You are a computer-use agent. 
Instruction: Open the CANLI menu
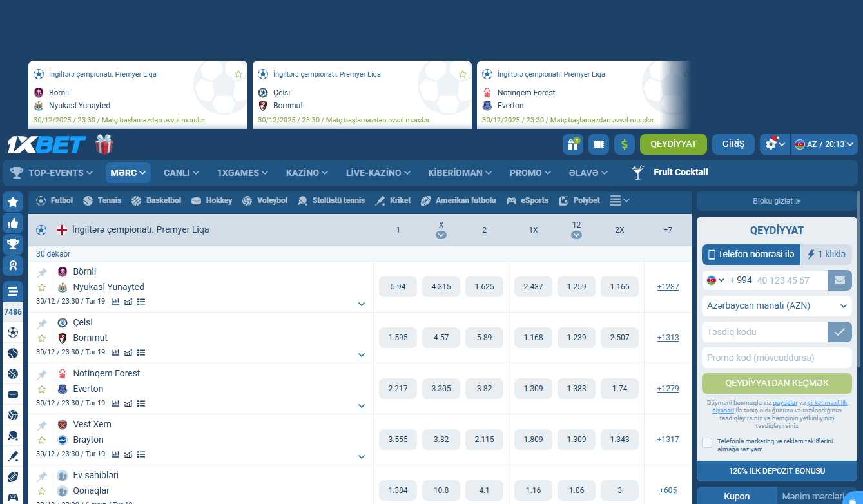pos(180,173)
